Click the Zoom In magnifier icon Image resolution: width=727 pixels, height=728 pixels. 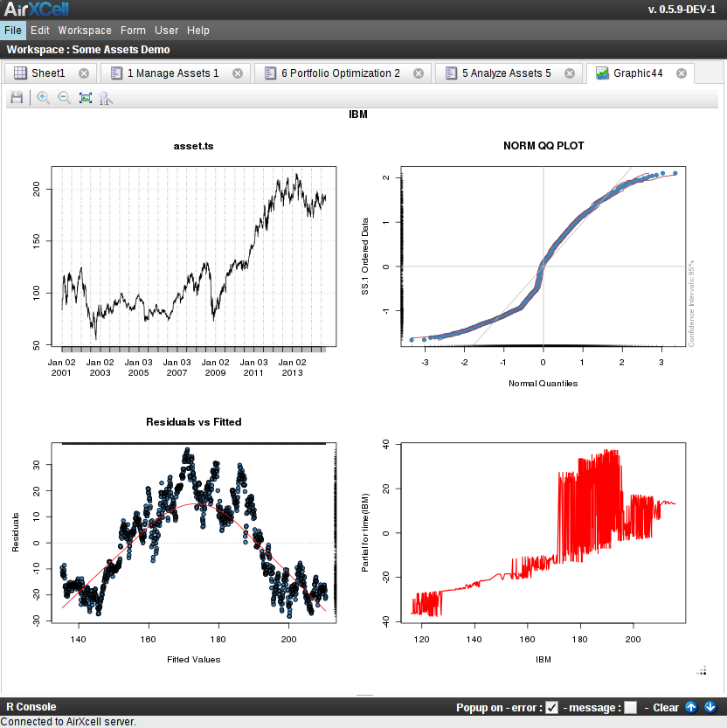(44, 98)
